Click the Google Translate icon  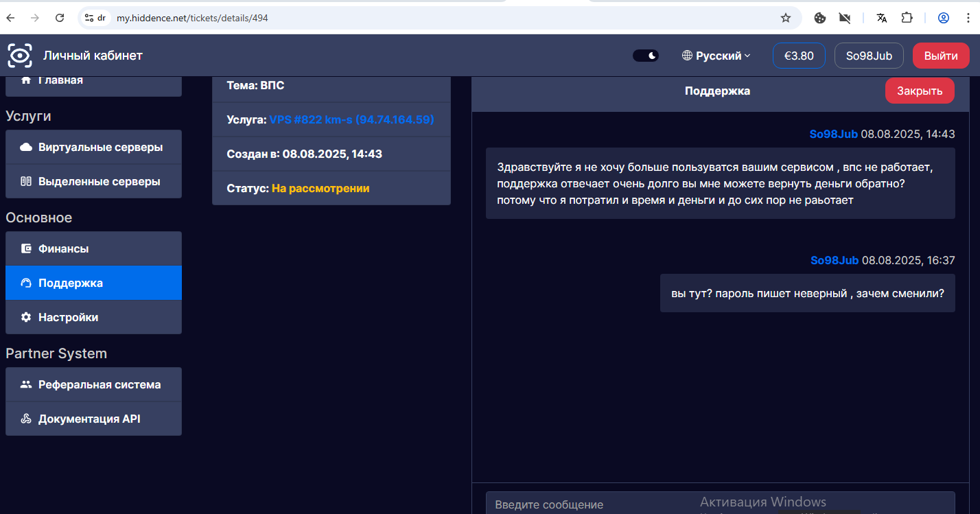[x=882, y=18]
